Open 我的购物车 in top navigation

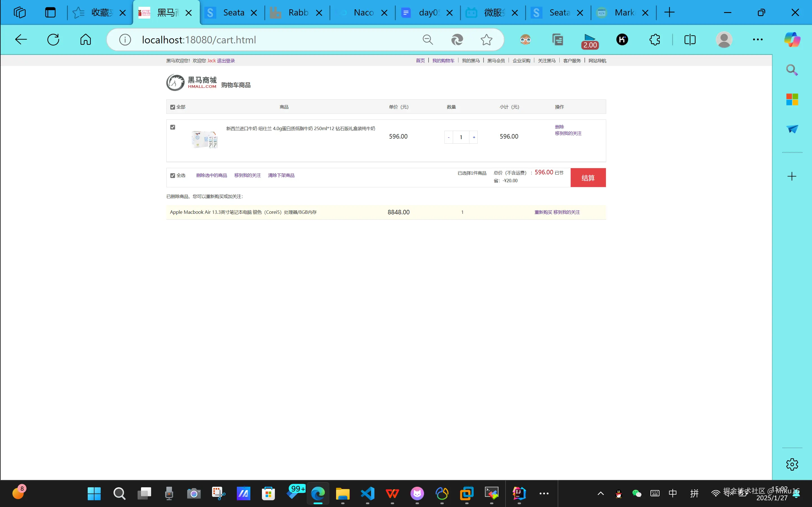(x=443, y=61)
